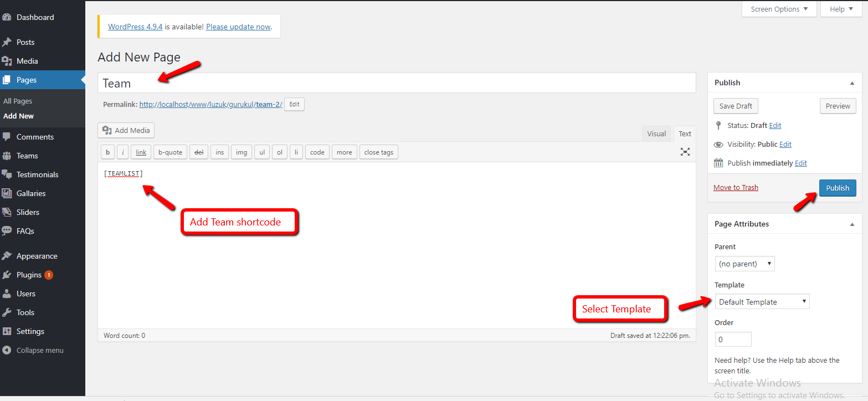868x401 pixels.
Task: Collapse the Publish panel arrow
Action: click(x=852, y=83)
